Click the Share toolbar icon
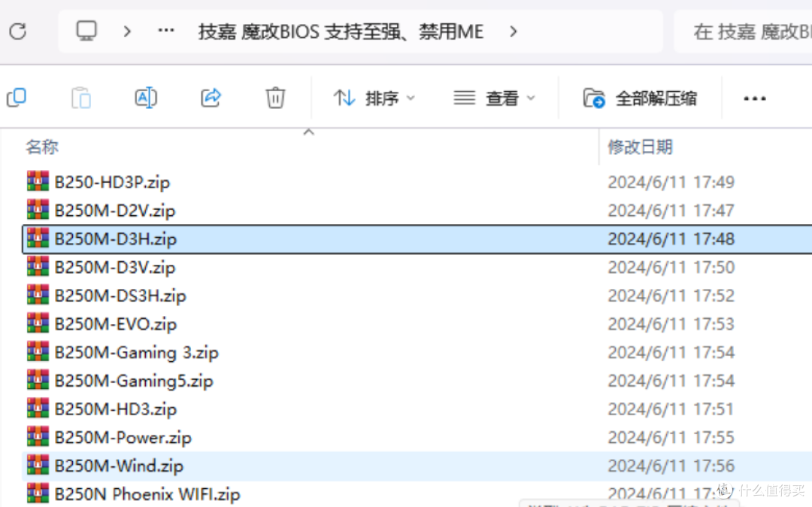812x507 pixels. pos(211,97)
